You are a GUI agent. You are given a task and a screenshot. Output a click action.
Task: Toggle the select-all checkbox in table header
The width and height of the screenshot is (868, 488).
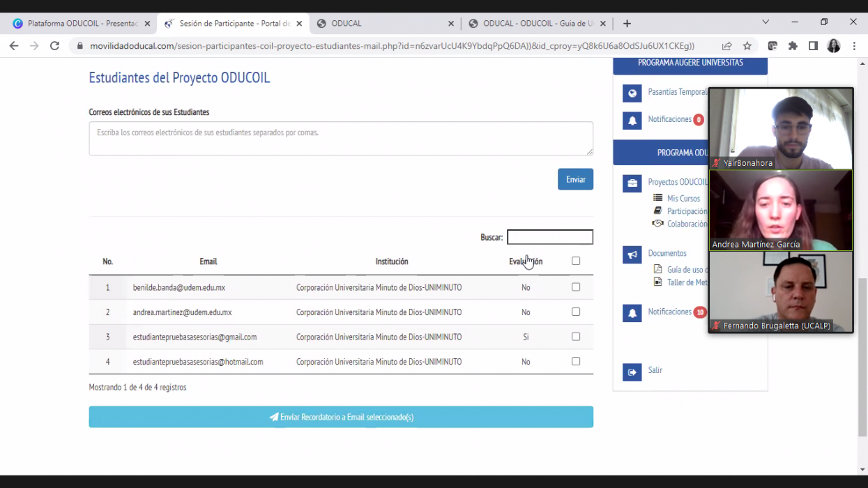(x=576, y=261)
